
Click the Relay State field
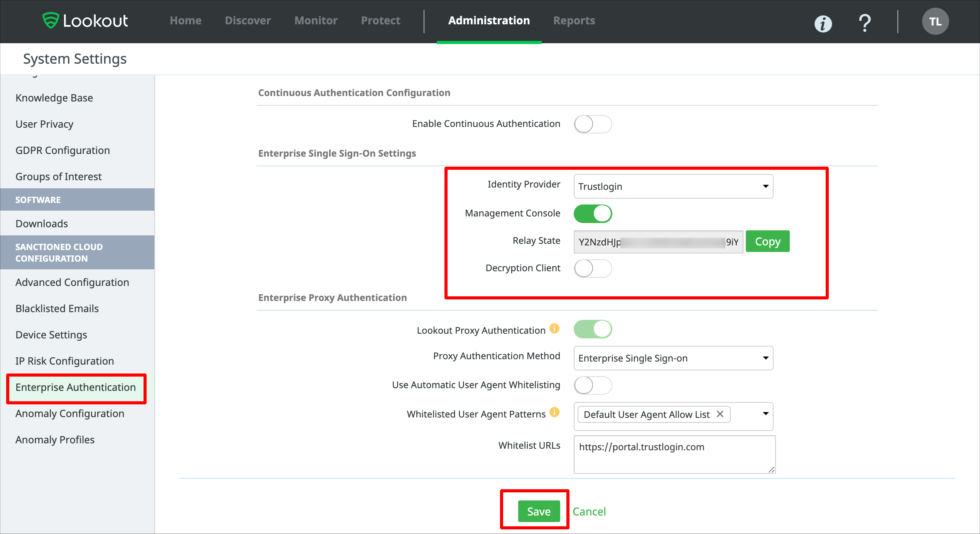[658, 242]
